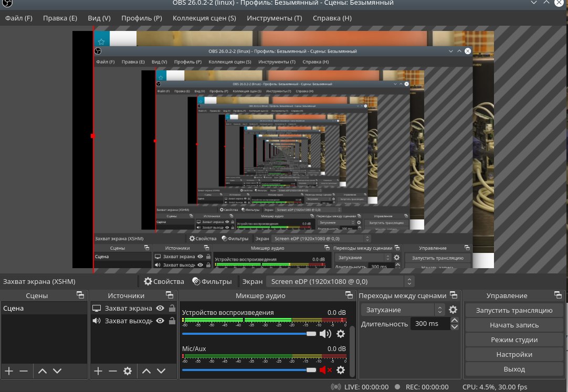This screenshot has width=568, height=392.
Task: Toggle lock on Захват экрана source
Action: coord(172,308)
